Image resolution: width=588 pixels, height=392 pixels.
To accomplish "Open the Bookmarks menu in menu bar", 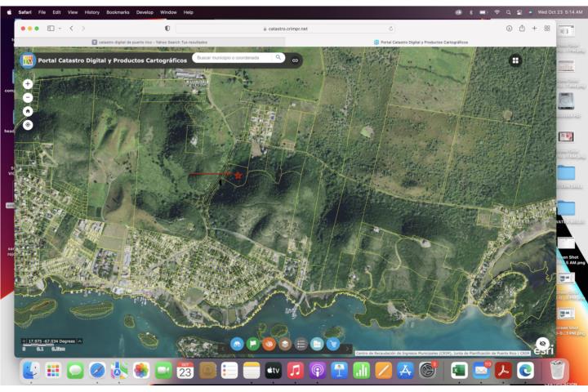I will (118, 12).
